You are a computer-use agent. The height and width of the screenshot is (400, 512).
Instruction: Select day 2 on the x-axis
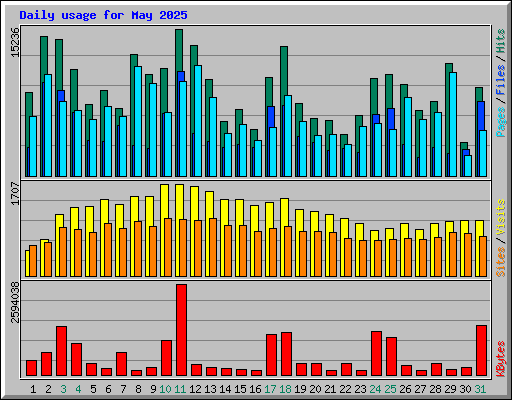click(48, 389)
